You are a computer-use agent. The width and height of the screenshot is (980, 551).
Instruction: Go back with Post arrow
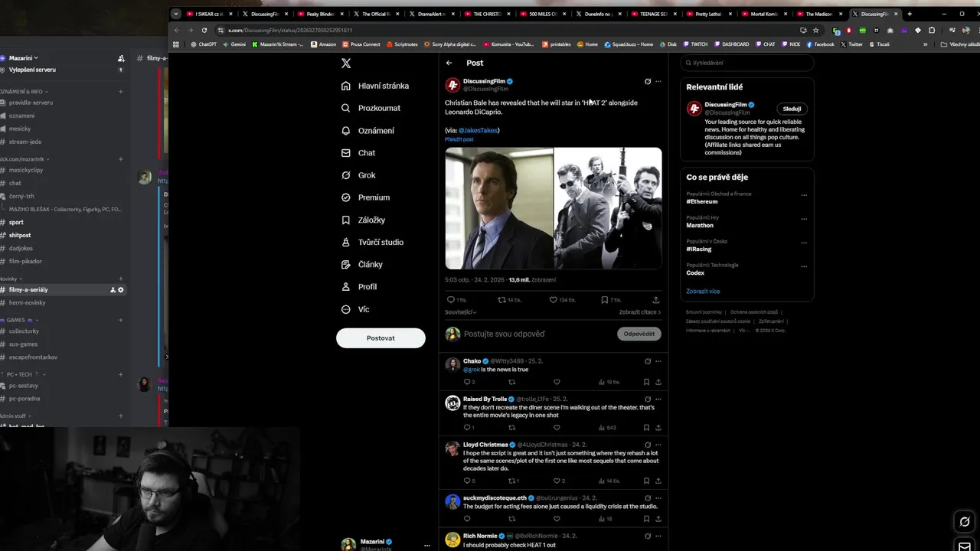(449, 63)
